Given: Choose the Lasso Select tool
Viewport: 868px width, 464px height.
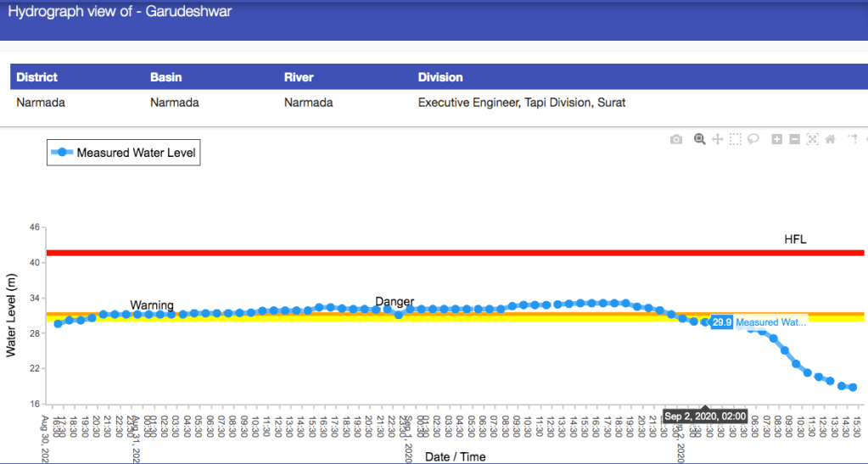Looking at the screenshot, I should point(753,139).
